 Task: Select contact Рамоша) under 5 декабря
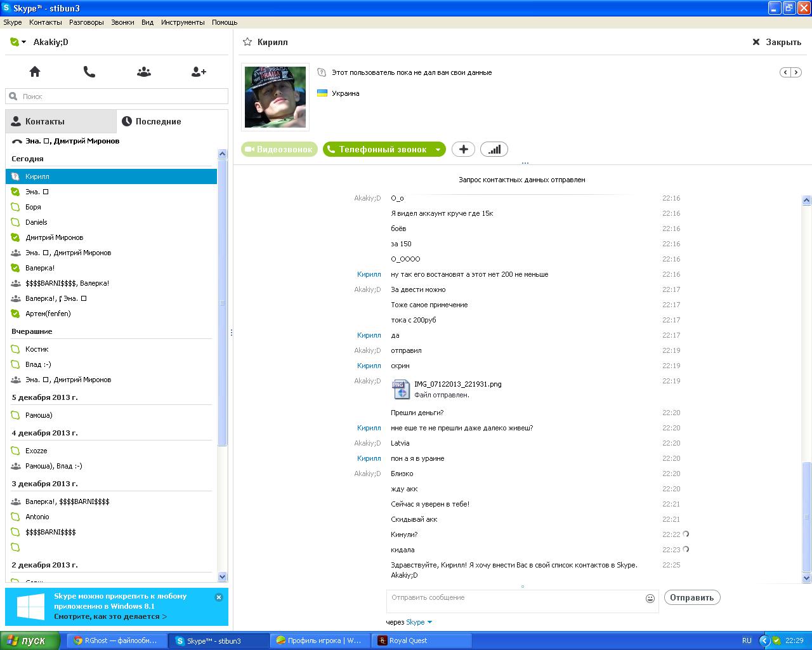(x=111, y=415)
